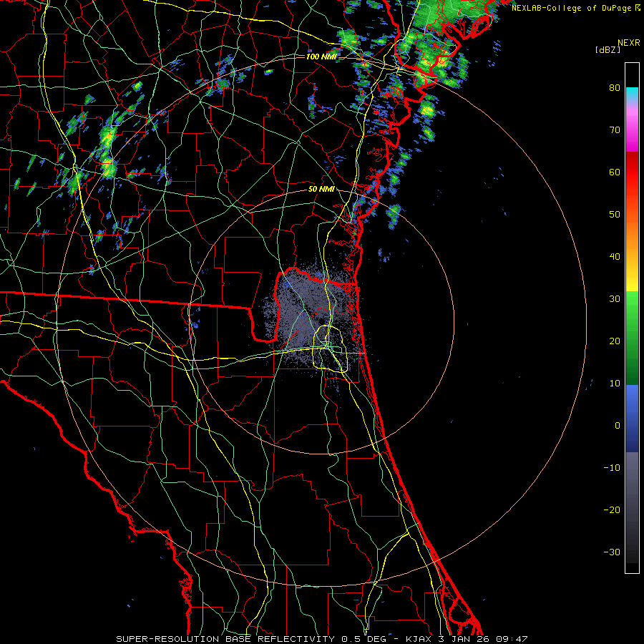Click the KJAX station identifier in caption
Image resolution: width=644 pixels, height=644 pixels.
pos(420,639)
